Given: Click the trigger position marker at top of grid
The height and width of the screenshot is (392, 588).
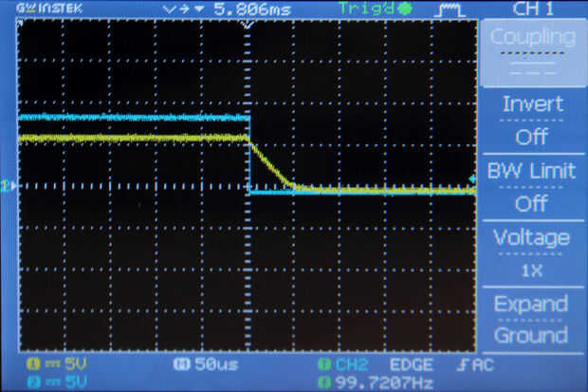Looking at the screenshot, I should [248, 26].
